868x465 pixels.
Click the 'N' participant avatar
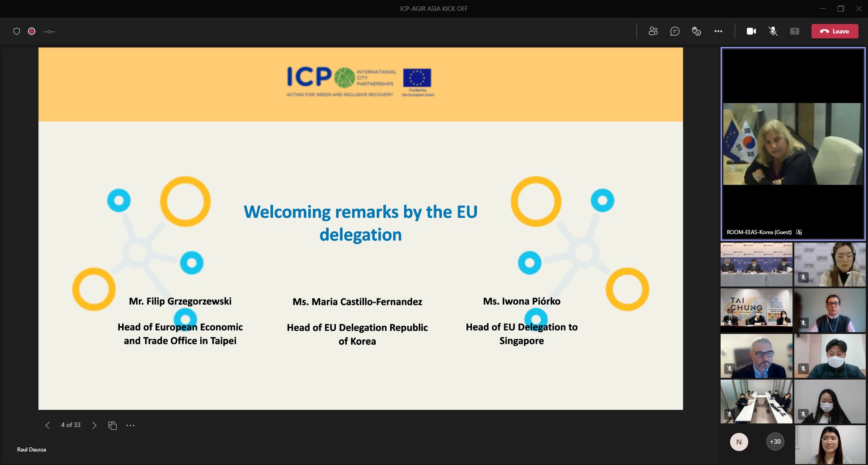click(739, 442)
